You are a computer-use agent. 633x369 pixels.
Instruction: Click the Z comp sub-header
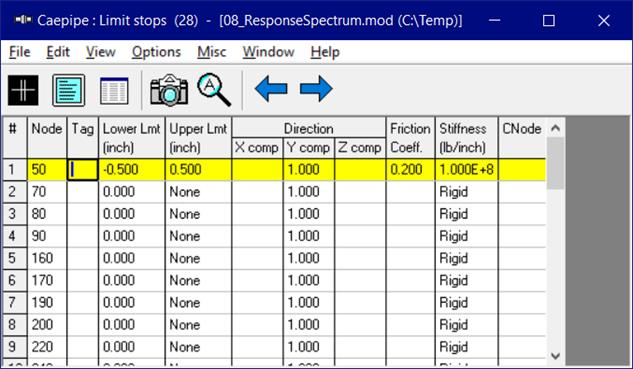[x=360, y=148]
